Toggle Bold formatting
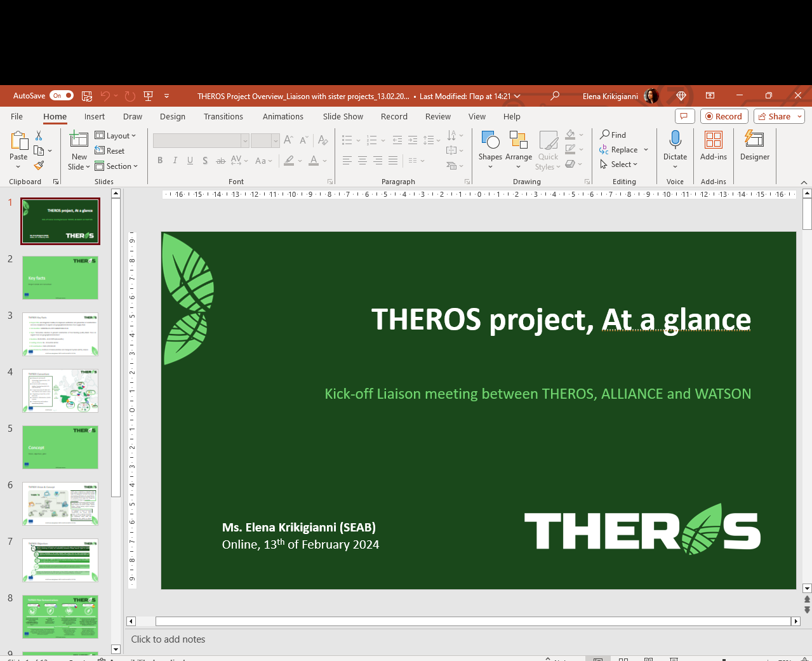This screenshot has height=661, width=812. 160,161
